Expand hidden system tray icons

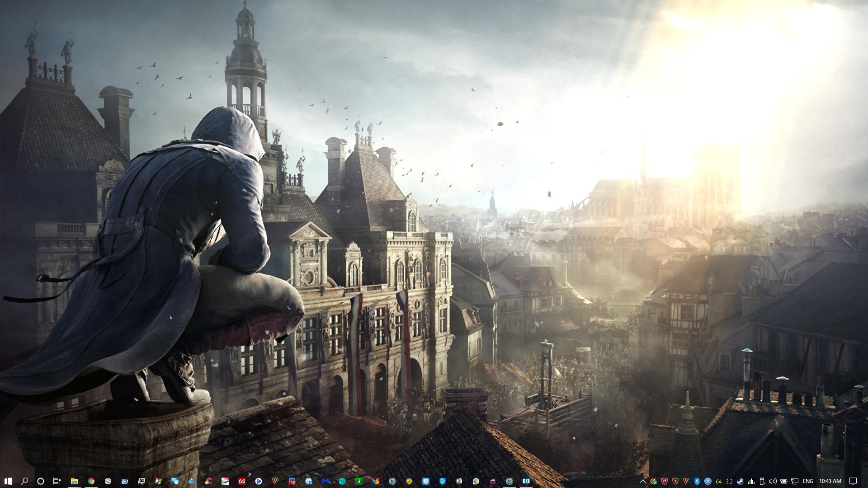point(642,481)
